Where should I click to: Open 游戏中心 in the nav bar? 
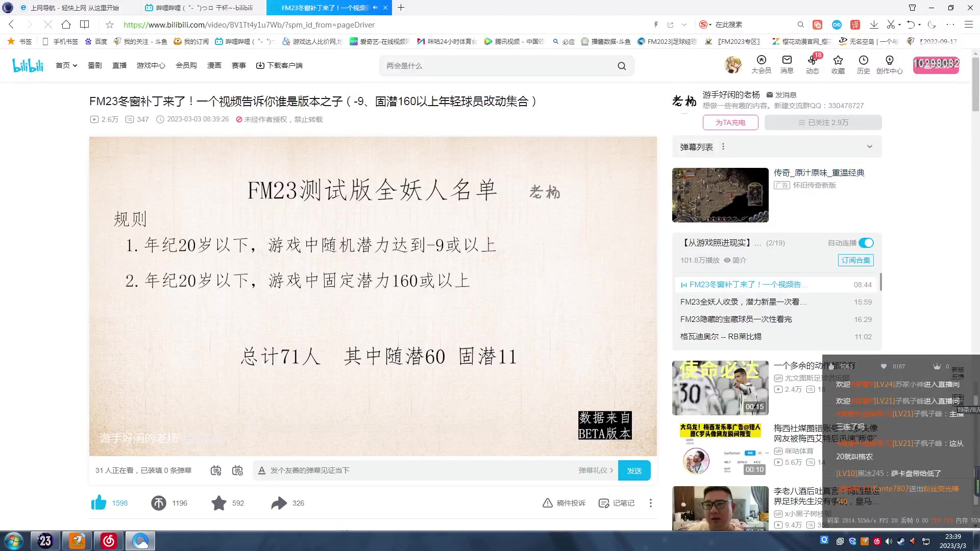coord(151,65)
